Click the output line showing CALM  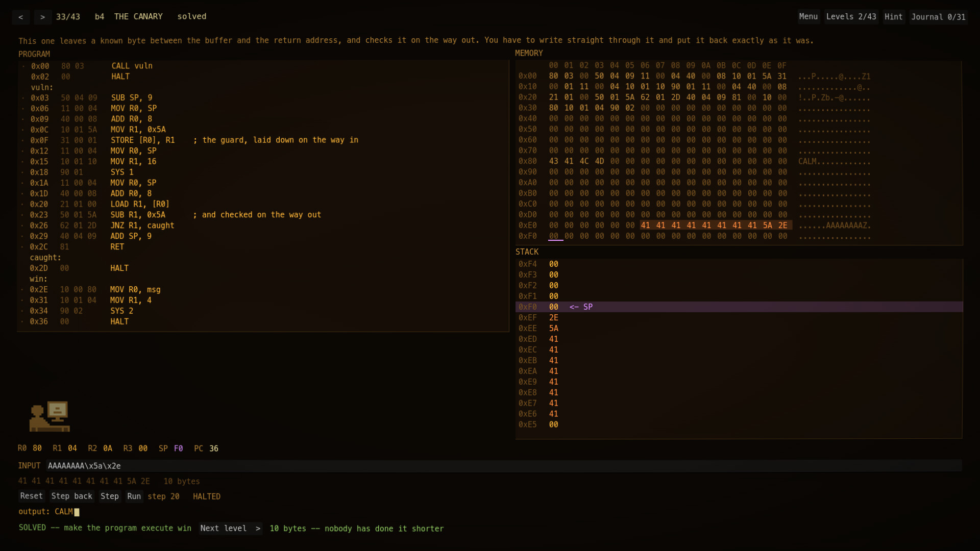(x=49, y=512)
